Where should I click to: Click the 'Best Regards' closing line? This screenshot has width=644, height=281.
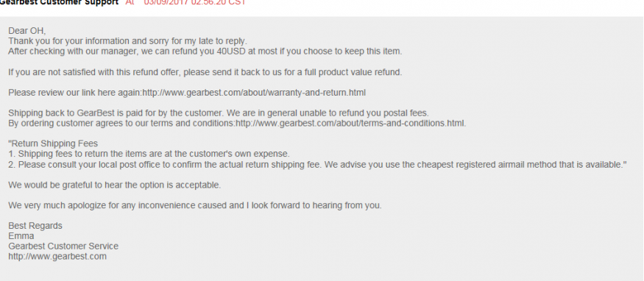point(35,226)
